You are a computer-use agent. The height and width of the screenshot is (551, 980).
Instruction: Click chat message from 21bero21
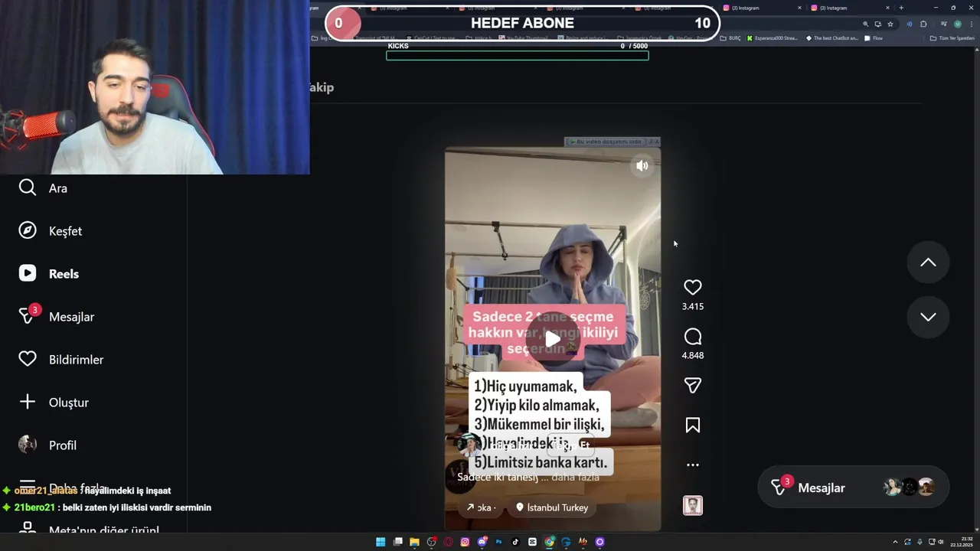point(107,507)
